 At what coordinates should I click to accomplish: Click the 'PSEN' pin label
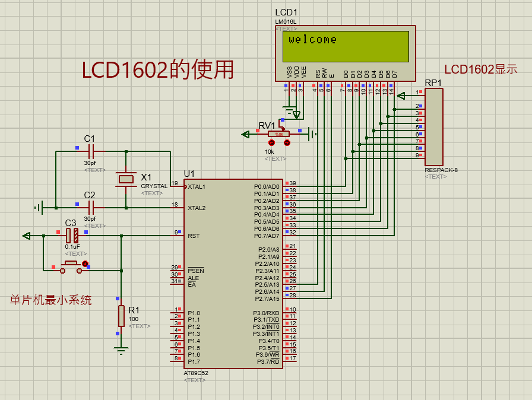pos(196,271)
